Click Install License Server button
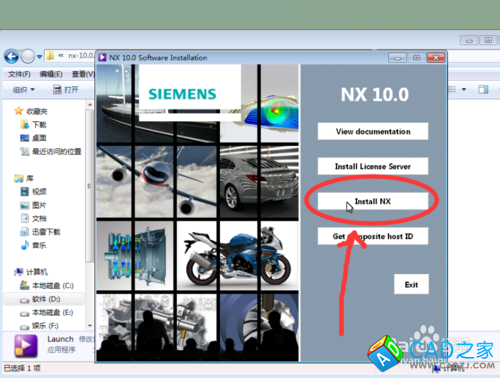Screen dimensions: 500x378 pyautogui.click(x=373, y=166)
